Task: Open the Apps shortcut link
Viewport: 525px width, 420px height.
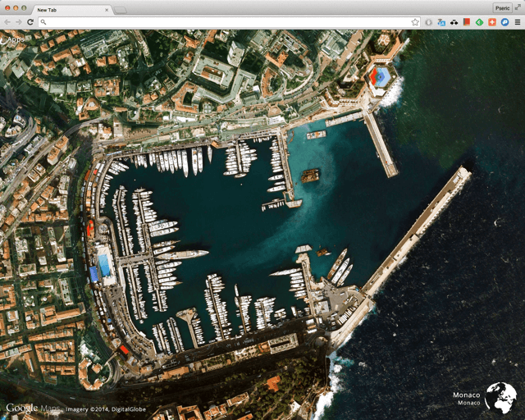Action: [15, 39]
